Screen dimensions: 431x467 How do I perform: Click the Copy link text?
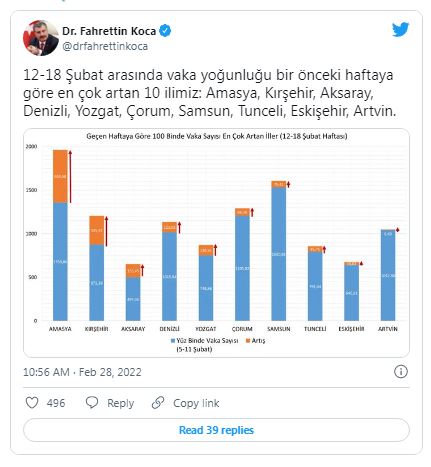196,403
